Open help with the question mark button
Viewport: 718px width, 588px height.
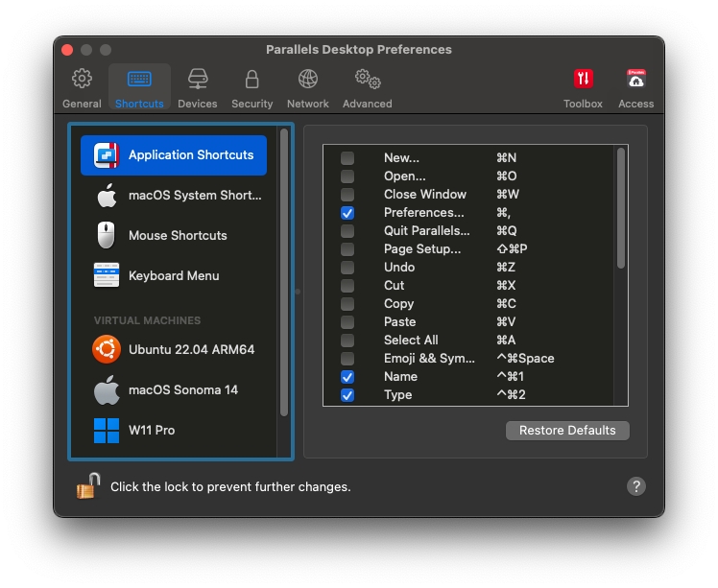pyautogui.click(x=635, y=486)
